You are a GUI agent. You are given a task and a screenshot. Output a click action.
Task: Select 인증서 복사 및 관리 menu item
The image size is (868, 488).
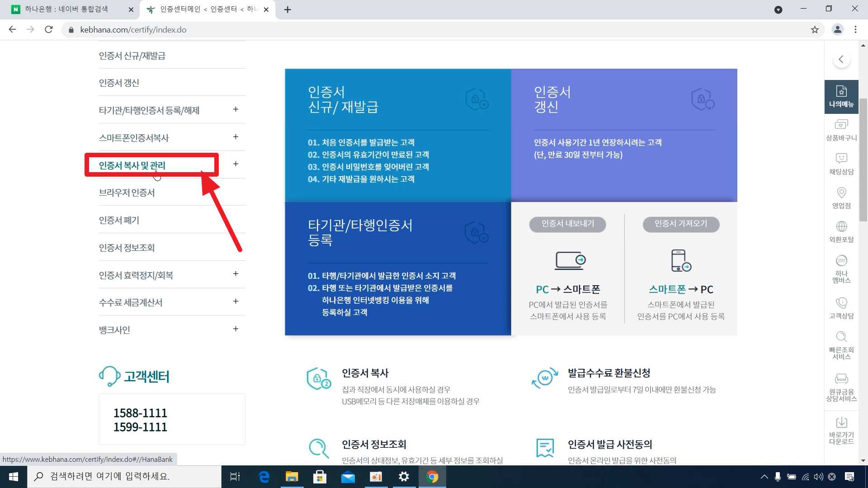pos(132,165)
